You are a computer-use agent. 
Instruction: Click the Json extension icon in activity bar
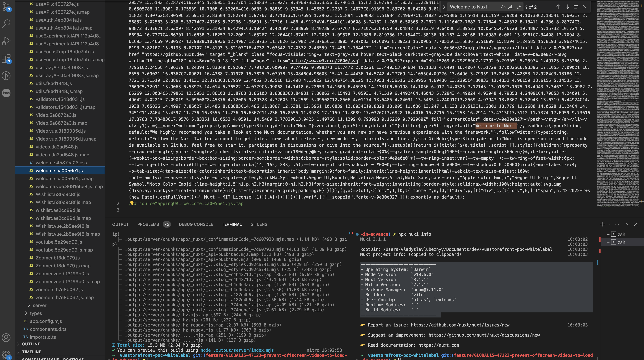6,93
